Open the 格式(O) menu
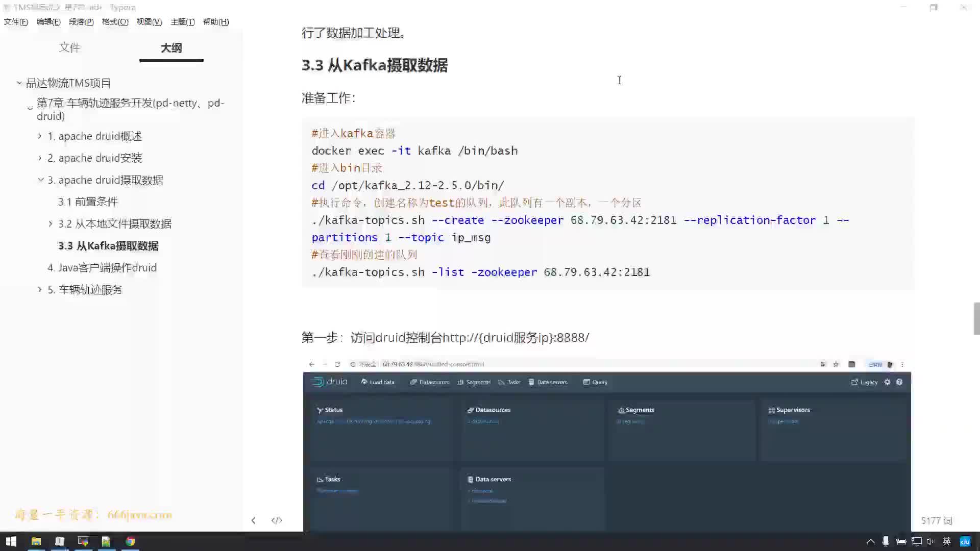The height and width of the screenshot is (551, 980). pos(115,22)
